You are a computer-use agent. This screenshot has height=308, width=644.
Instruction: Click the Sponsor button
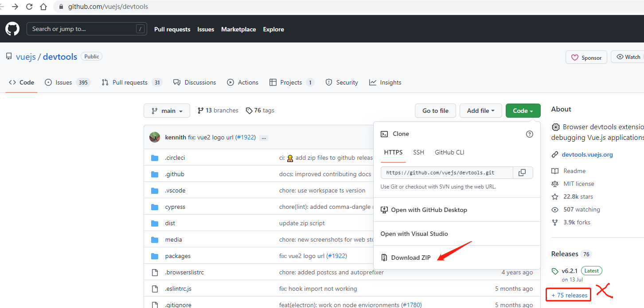pyautogui.click(x=586, y=58)
